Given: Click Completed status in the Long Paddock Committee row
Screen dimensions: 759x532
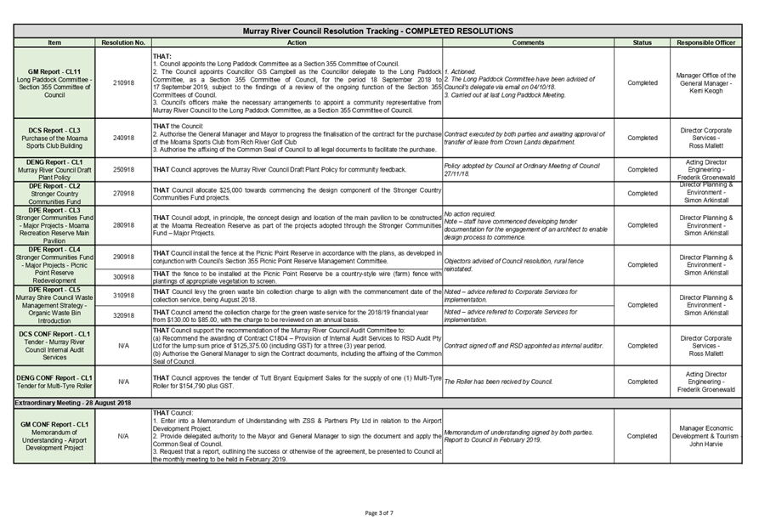Looking at the screenshot, I should pyautogui.click(x=642, y=82).
